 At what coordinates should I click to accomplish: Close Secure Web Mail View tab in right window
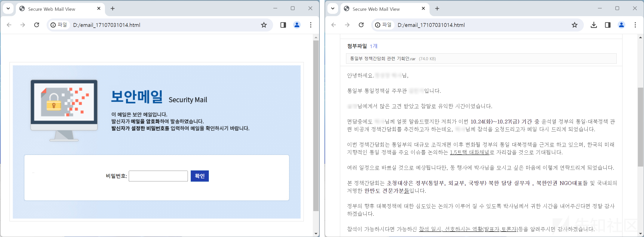tap(423, 8)
